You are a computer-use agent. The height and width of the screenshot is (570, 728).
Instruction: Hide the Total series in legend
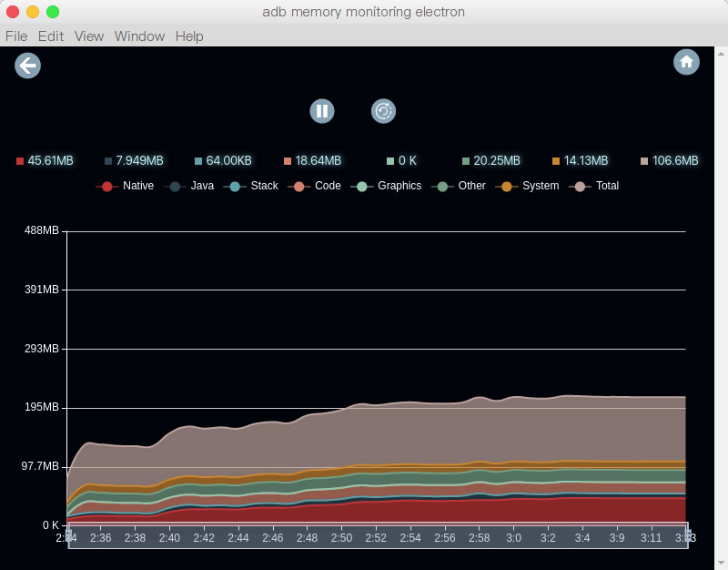pos(595,186)
